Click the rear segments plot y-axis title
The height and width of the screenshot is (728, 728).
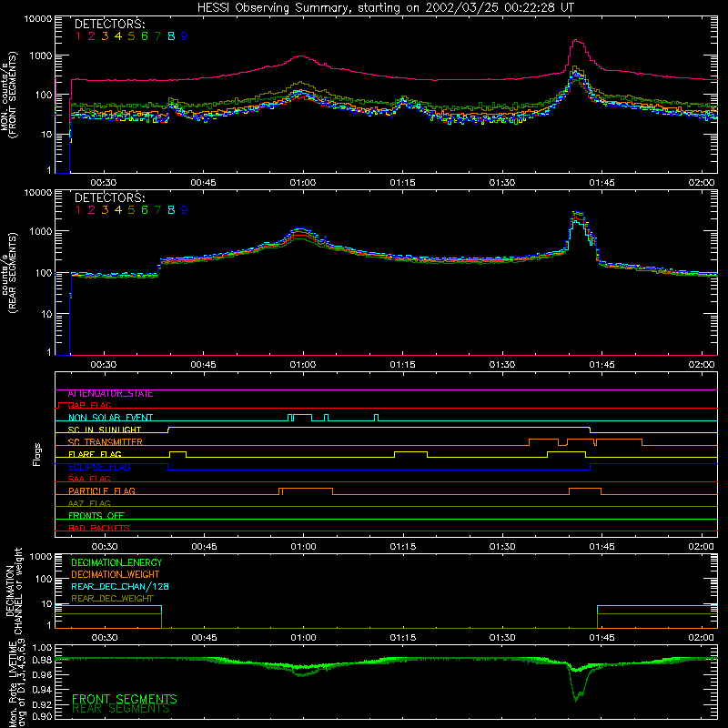pos(9,273)
